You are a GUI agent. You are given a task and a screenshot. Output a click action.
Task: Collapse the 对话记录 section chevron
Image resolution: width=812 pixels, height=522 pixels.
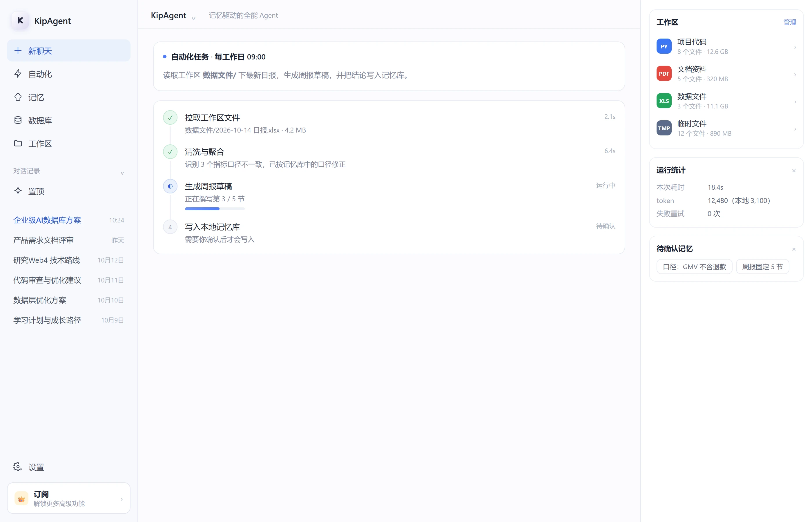point(122,173)
